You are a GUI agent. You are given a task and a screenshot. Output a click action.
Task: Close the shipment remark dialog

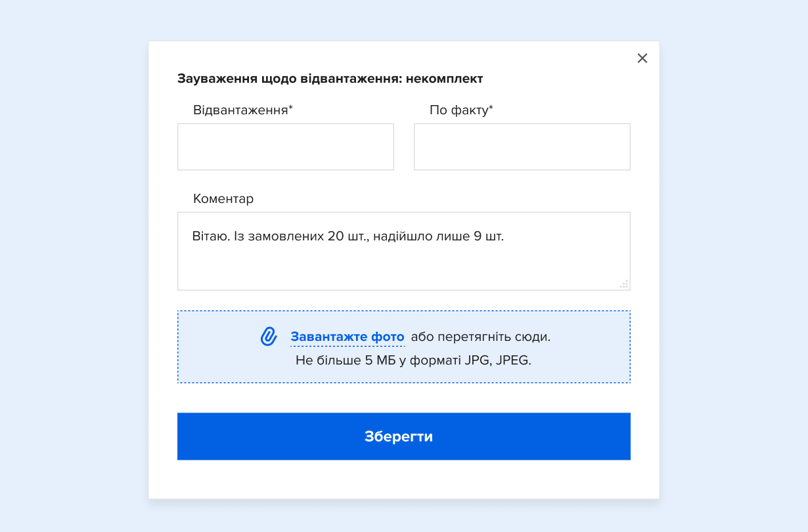(x=642, y=58)
